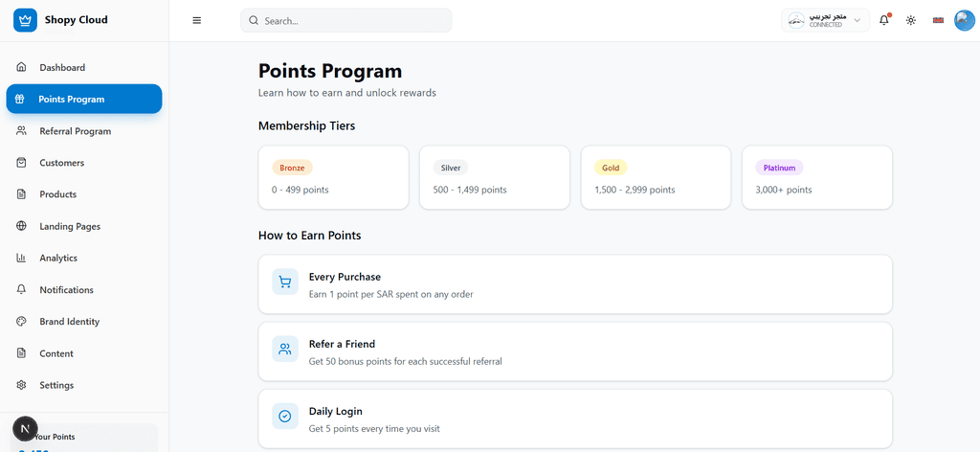Screen dimensions: 980x452
Task: Click the Refer a Friend people icon
Action: (285, 350)
